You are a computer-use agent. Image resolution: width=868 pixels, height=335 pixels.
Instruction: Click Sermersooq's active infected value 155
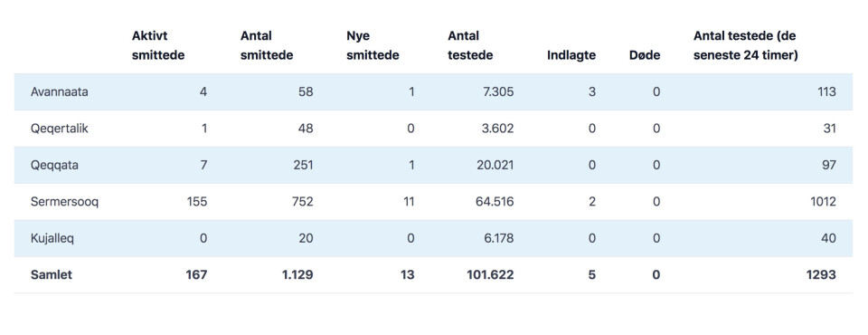[x=198, y=202]
